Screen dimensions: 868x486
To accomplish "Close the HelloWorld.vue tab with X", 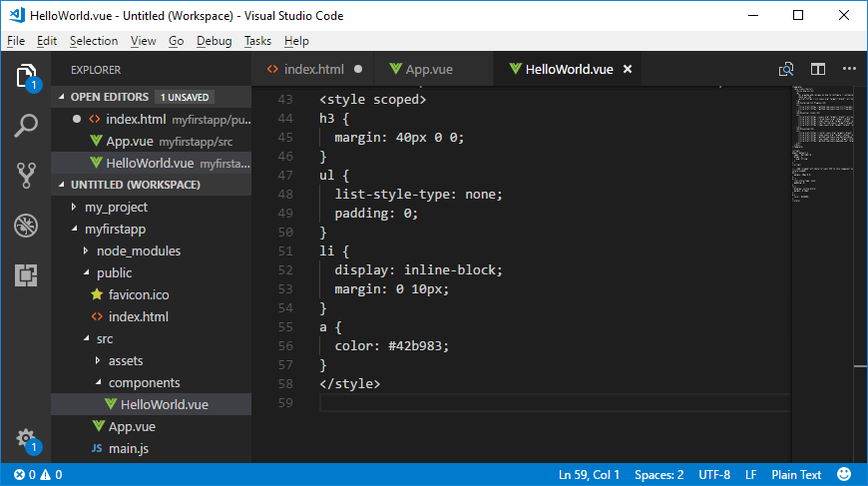I will click(x=628, y=69).
